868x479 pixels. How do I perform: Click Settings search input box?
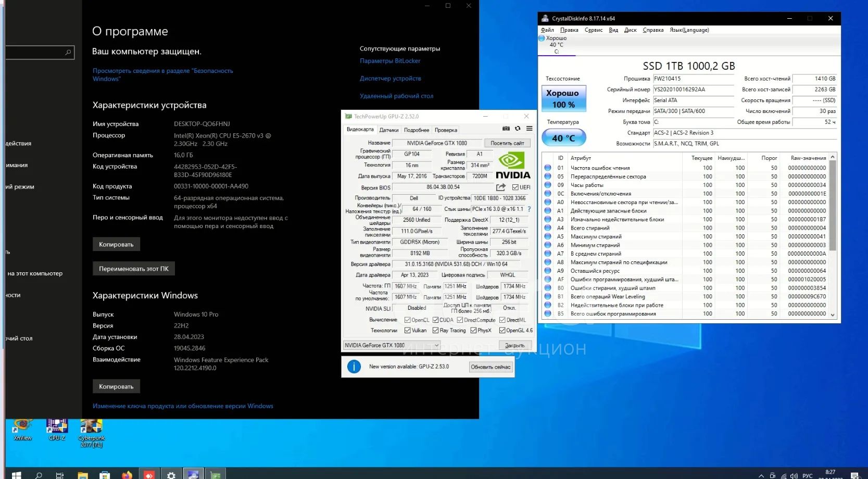40,53
